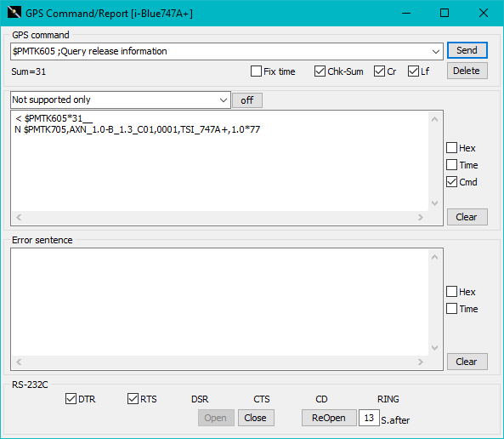Clear the Error sentence list
This screenshot has width=504, height=439.
(x=467, y=362)
